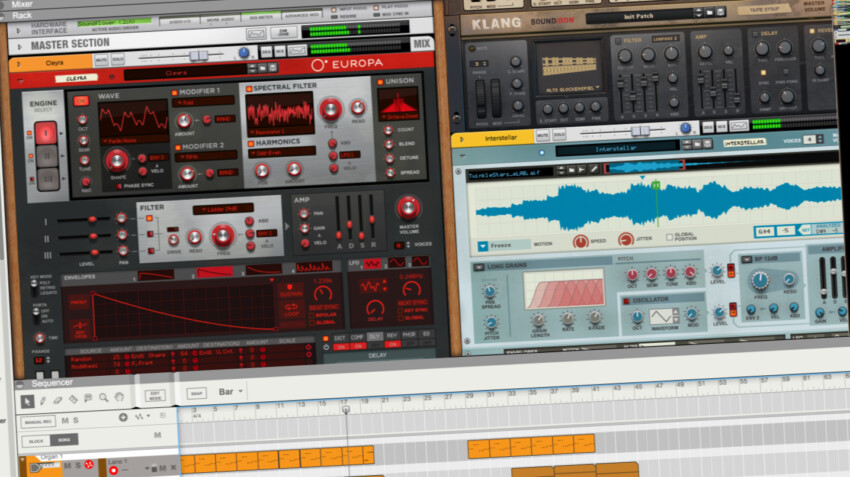The height and width of the screenshot is (477, 850).
Task: Select Europa Engine II button
Action: tap(47, 156)
